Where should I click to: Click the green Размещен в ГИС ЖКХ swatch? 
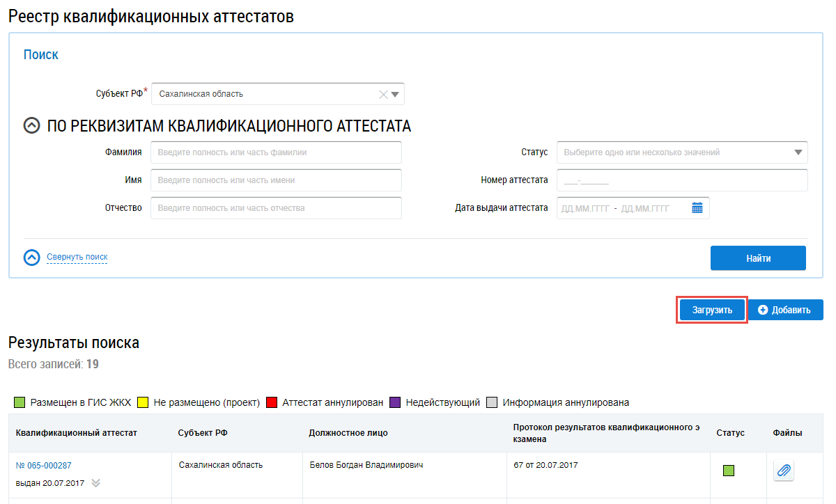coord(20,402)
